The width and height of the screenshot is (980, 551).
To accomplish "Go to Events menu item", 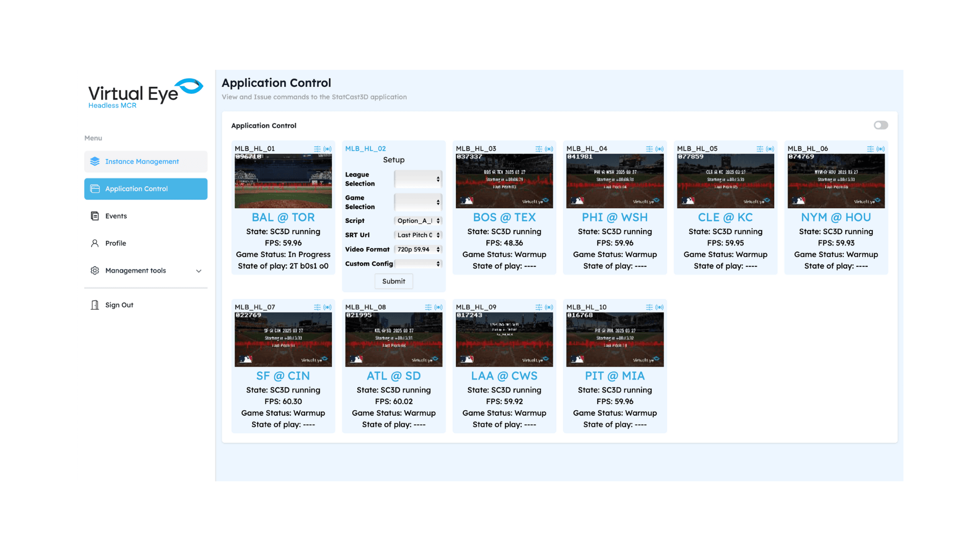I will tap(145, 216).
